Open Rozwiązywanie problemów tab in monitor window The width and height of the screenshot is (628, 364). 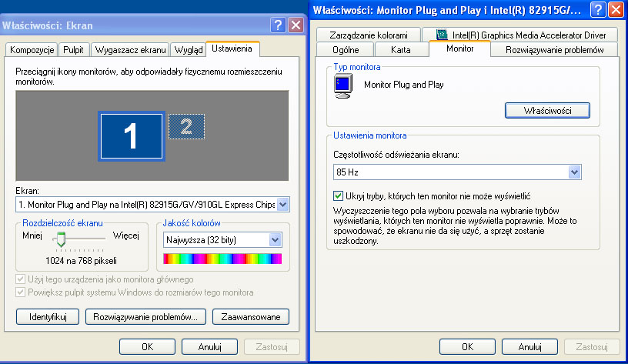coord(555,50)
